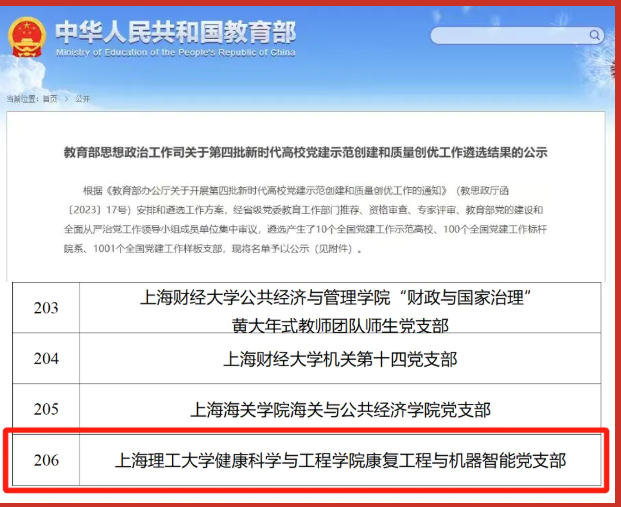Screen dimensions: 621x507
Task: Select table row number 204
Action: tap(46, 358)
